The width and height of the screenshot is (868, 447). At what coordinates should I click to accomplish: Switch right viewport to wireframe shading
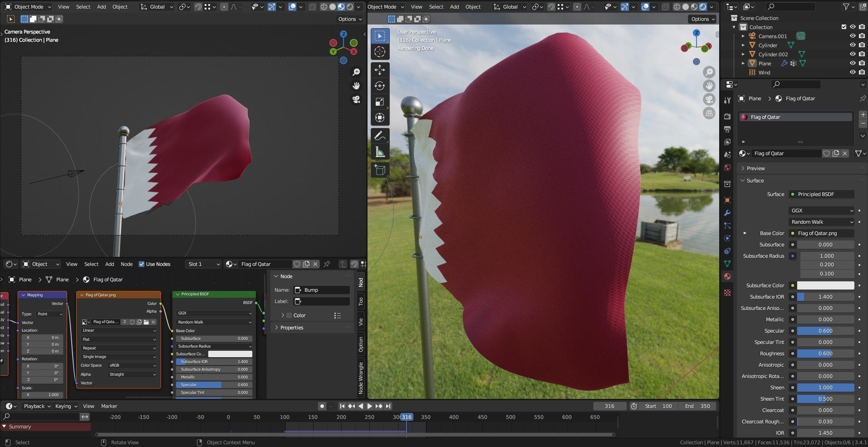click(x=677, y=7)
